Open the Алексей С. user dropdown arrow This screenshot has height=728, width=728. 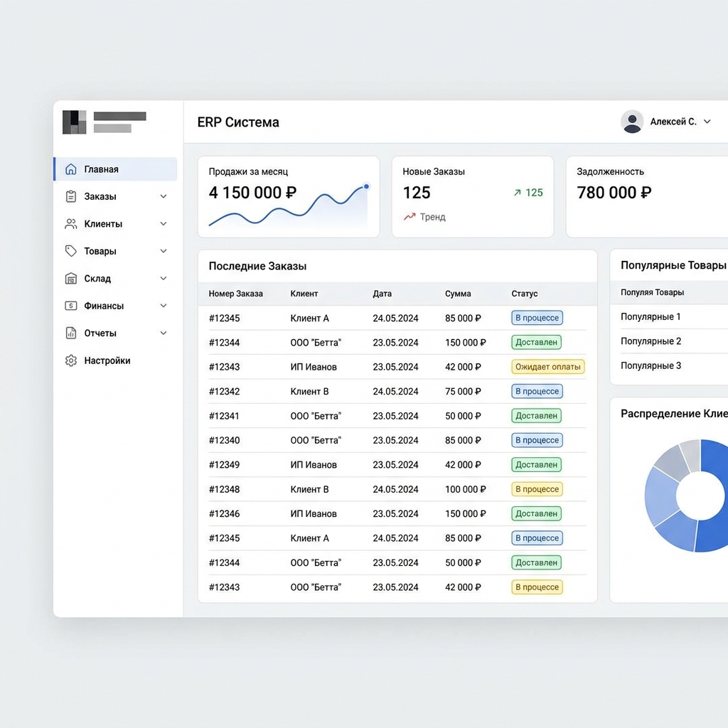point(707,122)
